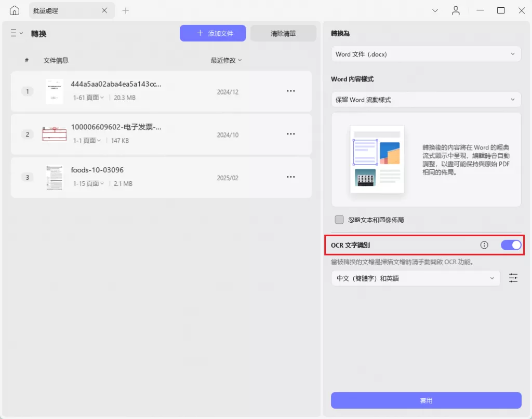The image size is (532, 419).
Task: Click row number 3 badge
Action: tap(28, 177)
